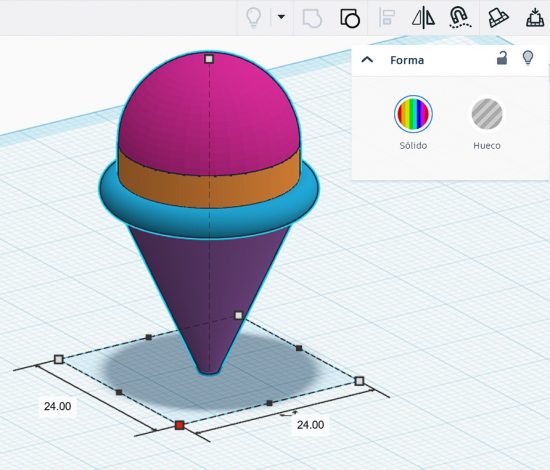Viewport: 550px width, 470px height.
Task: Open the Align tool
Action: 387,18
